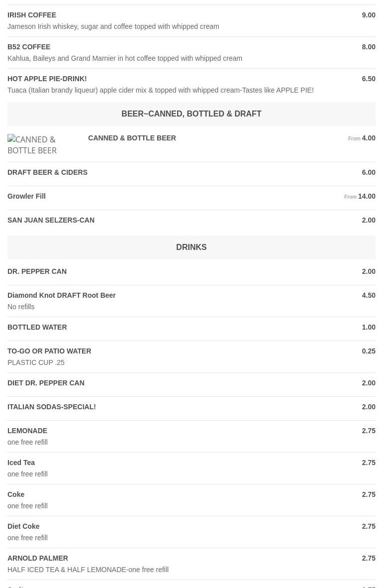Open the Growler Fill item
The width and height of the screenshot is (383, 588).
click(x=26, y=196)
